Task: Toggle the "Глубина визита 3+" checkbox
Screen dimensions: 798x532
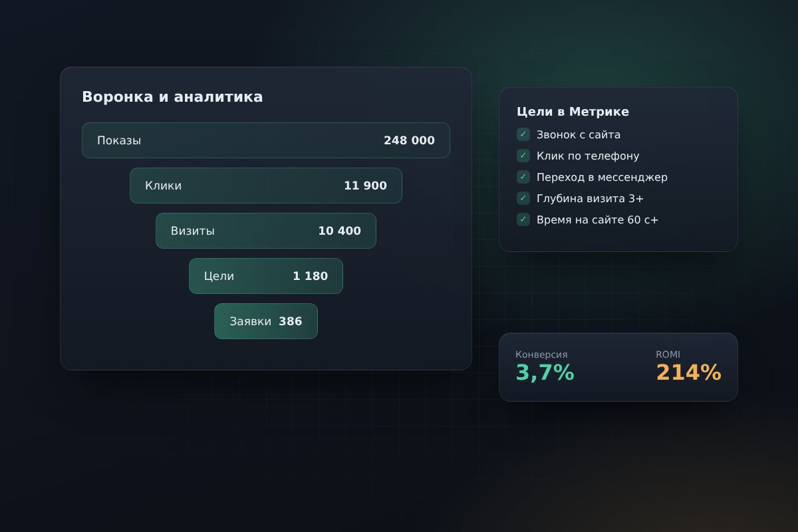Action: click(x=523, y=198)
